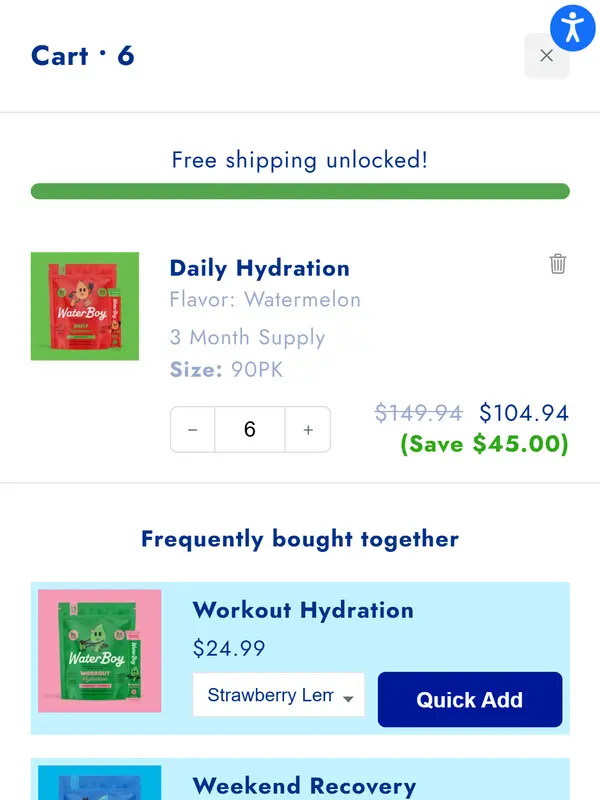Click the Free shipping unlocked message
600x800 pixels.
pos(300,160)
